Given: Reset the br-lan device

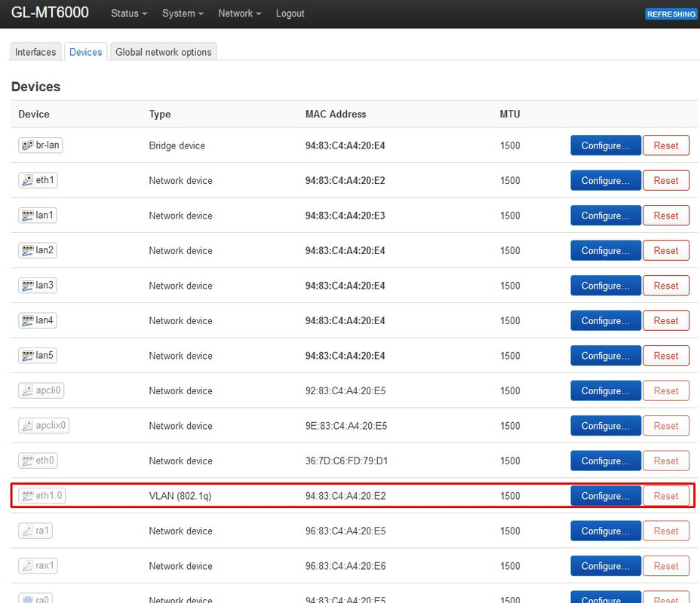Looking at the screenshot, I should [x=666, y=145].
